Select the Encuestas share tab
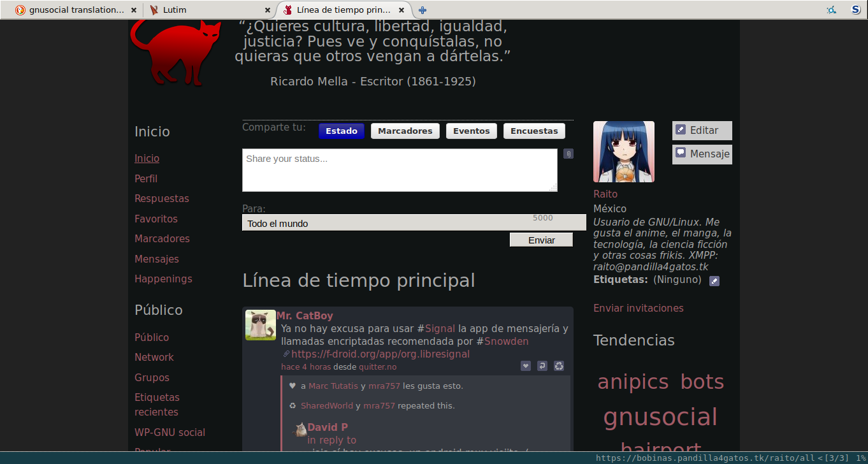 point(534,131)
